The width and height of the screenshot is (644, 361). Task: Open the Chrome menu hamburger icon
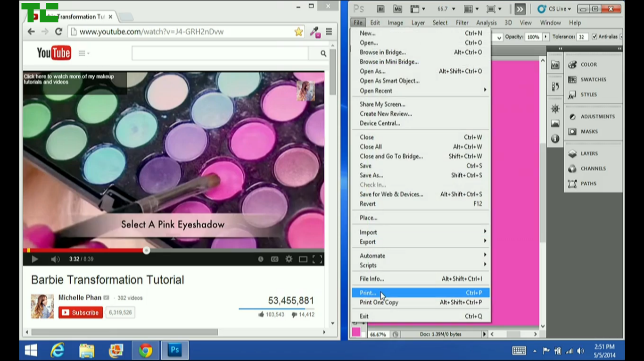329,32
